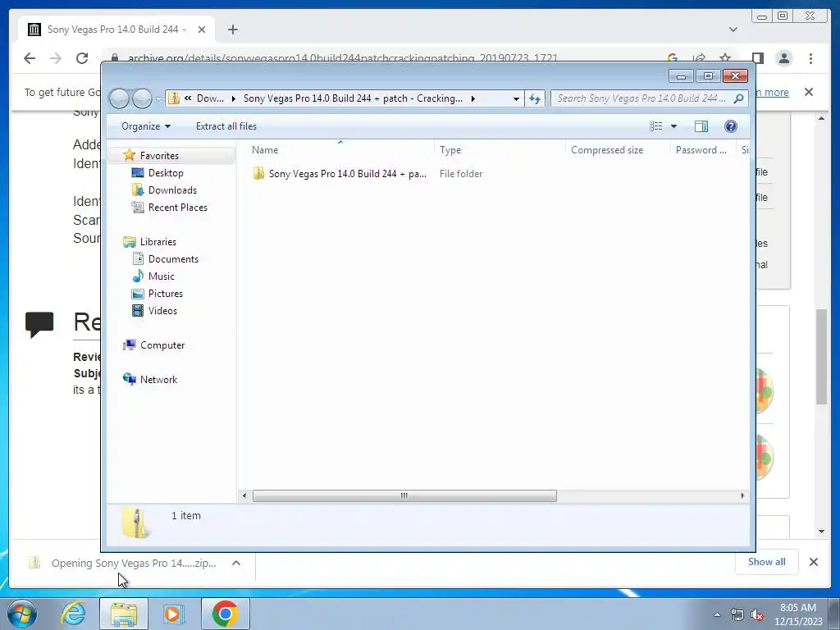Open Pictures library
This screenshot has height=630, width=840.
pos(166,294)
